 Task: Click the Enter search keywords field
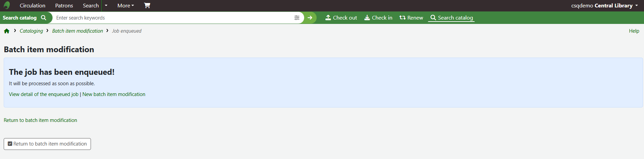[x=173, y=18]
